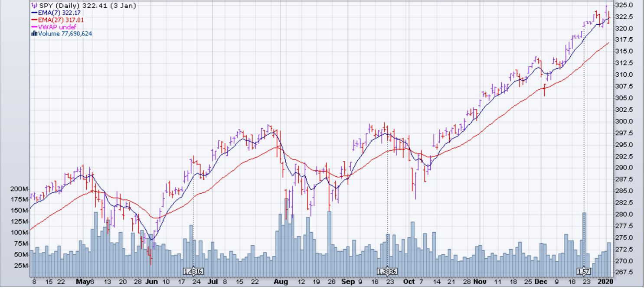The image size is (644, 289).
Task: Click the 200M volume axis label
Action: pos(19,189)
